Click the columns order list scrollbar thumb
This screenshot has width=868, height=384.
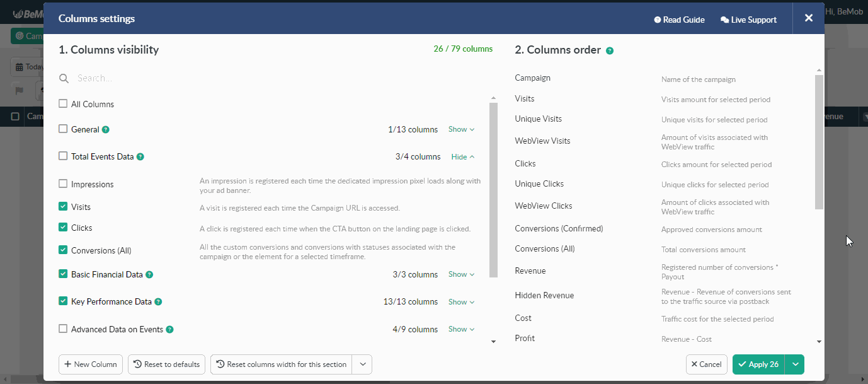[x=819, y=142]
